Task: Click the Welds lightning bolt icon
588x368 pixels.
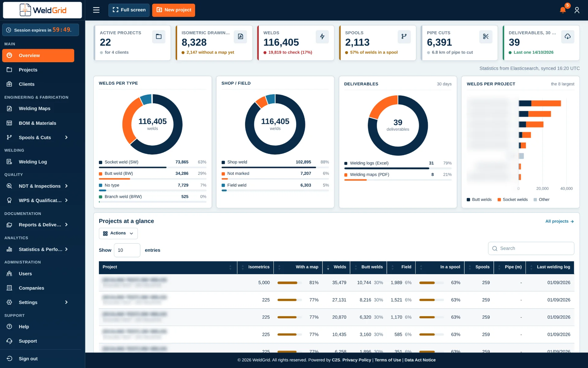Action: pyautogui.click(x=322, y=36)
